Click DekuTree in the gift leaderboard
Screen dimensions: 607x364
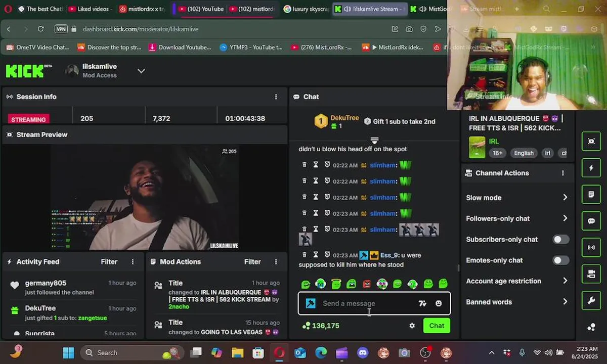click(344, 118)
